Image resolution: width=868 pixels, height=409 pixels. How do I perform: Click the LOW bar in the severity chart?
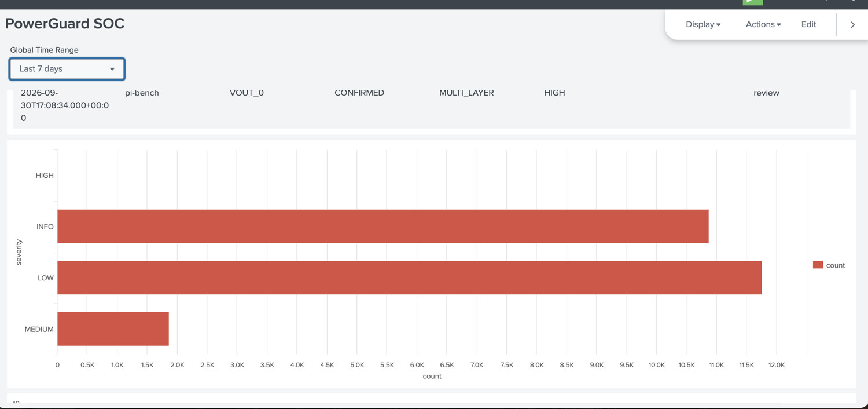coord(410,277)
